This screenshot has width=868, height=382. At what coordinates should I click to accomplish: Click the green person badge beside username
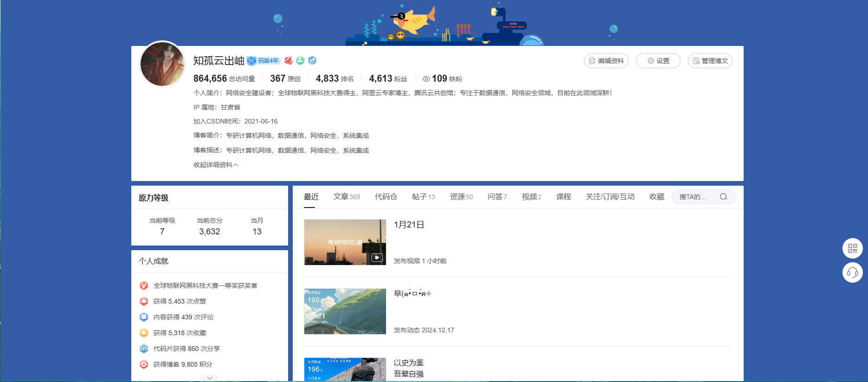(x=300, y=61)
